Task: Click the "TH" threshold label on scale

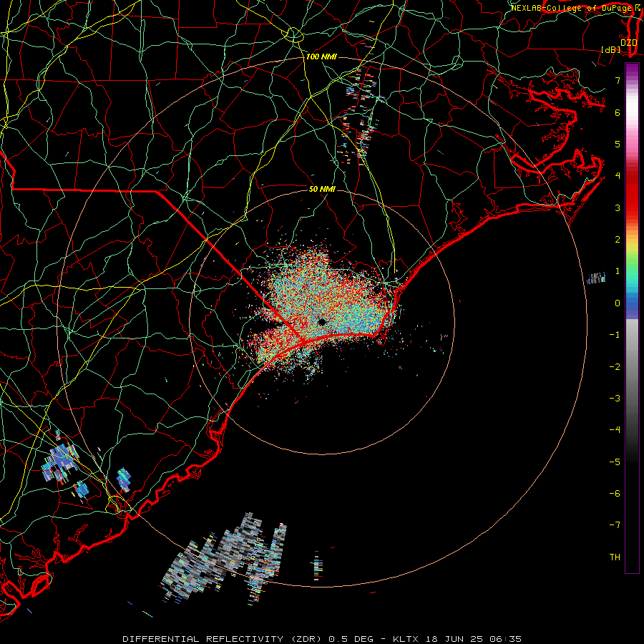Action: [x=615, y=557]
